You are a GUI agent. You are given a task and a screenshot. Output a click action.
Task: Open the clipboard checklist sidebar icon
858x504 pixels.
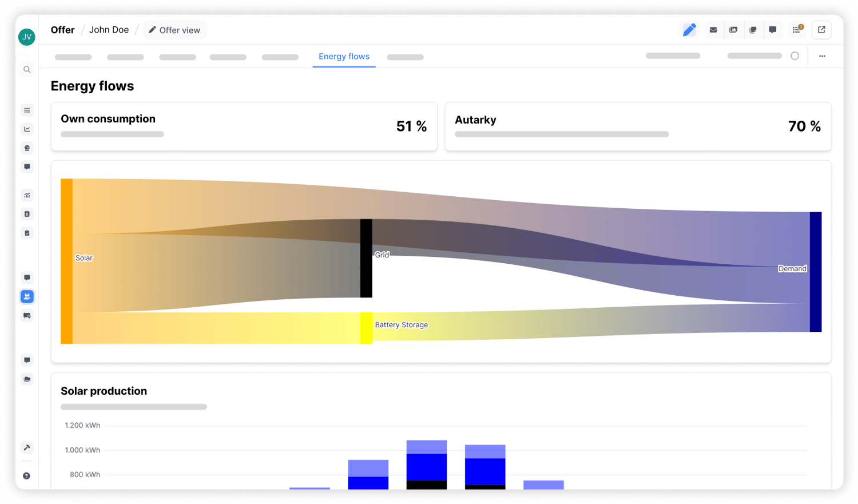coord(27,233)
